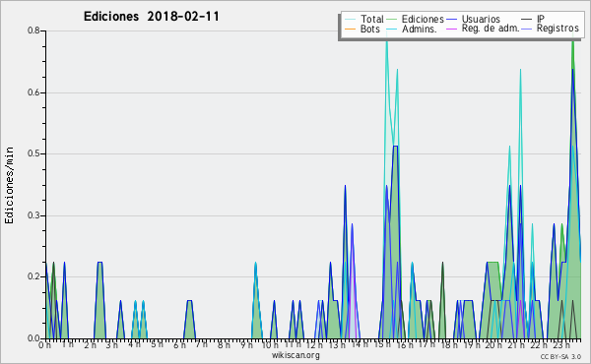Click the 0 h x-axis label
Viewport: 591px width, 364px height.
click(x=44, y=345)
